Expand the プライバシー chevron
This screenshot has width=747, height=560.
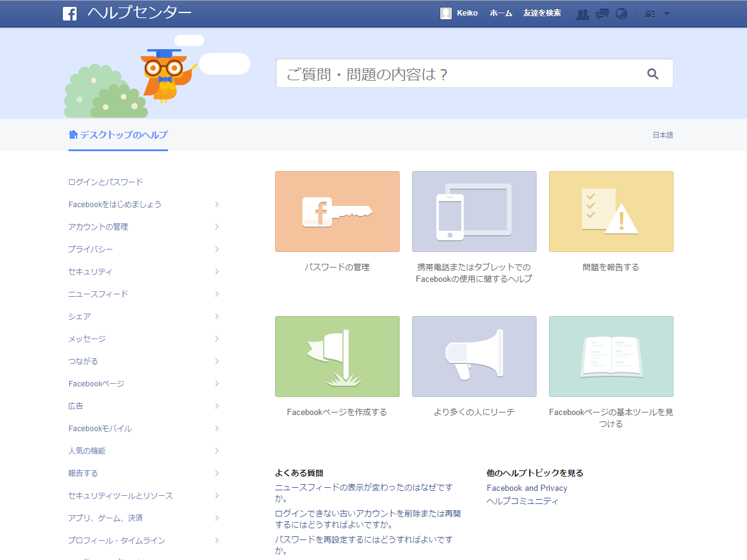217,249
